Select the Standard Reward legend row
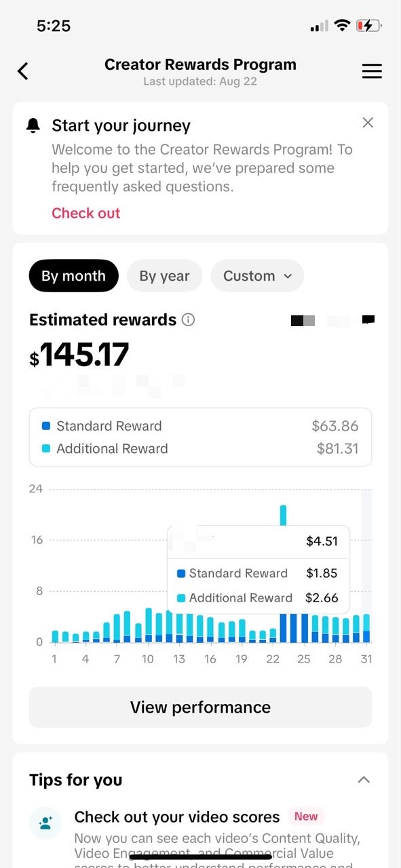Screen dimensions: 401x868 tap(200, 426)
